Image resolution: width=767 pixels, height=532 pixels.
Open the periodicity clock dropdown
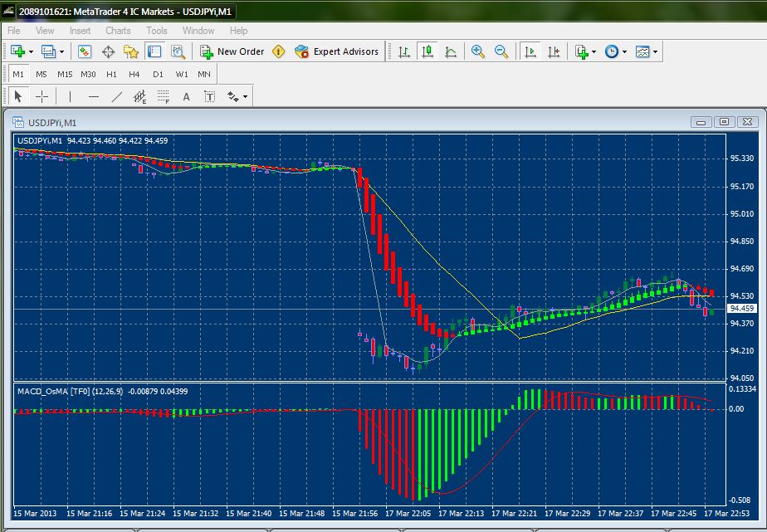[x=623, y=51]
